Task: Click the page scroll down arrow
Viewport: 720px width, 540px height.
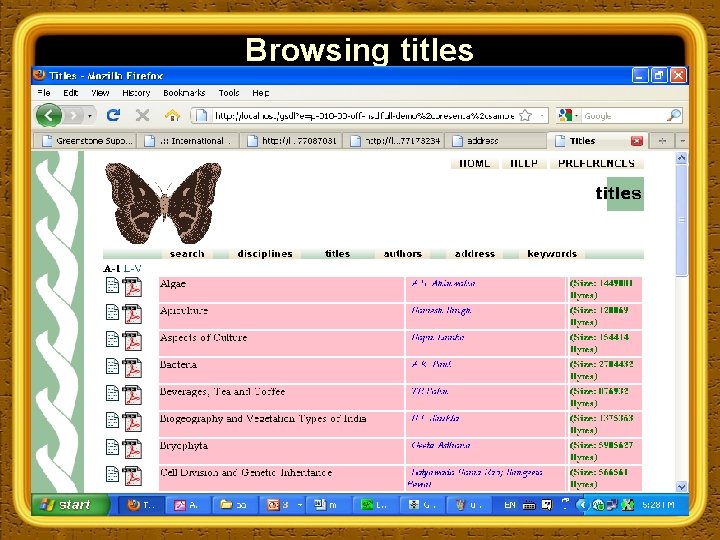Action: click(681, 486)
